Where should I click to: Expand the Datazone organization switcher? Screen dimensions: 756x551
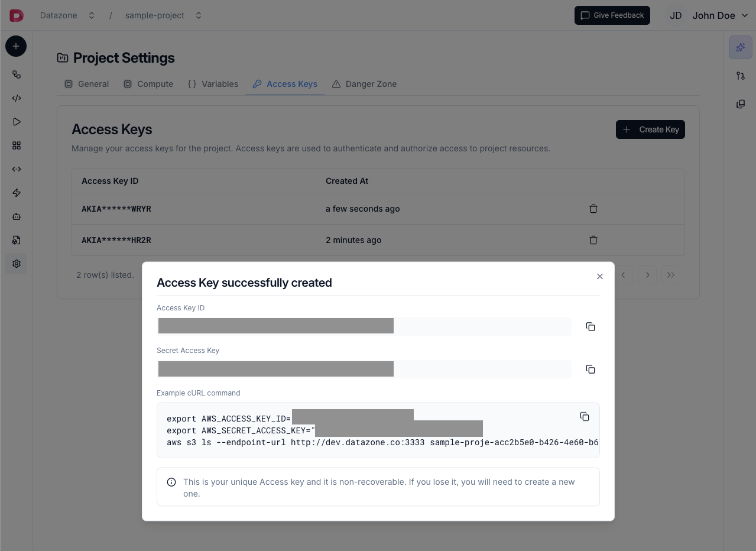(91, 15)
